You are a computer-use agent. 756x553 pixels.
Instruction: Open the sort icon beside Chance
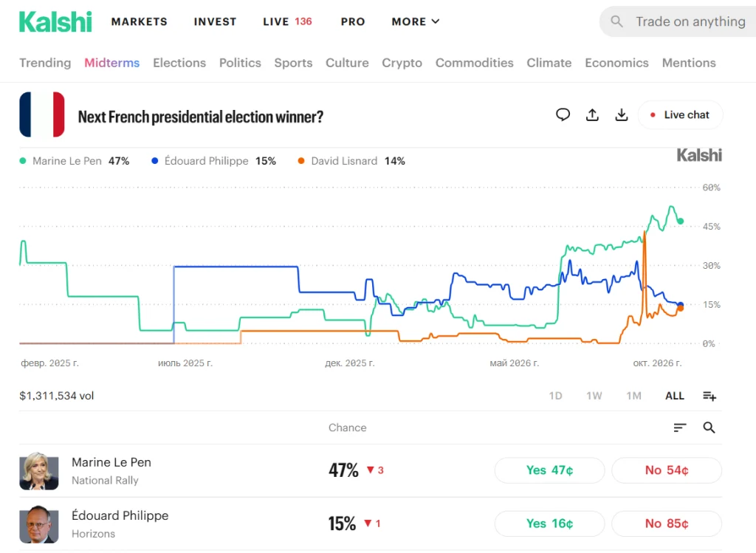coord(680,427)
